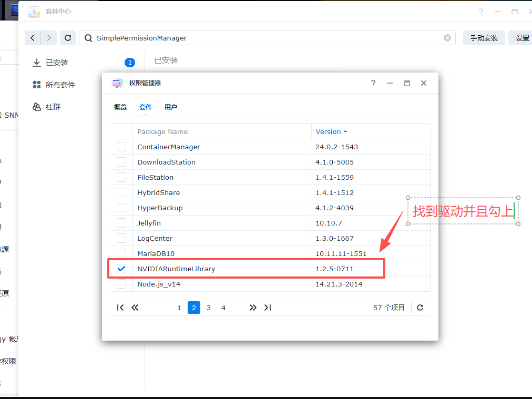Click the back arrow in Package Center
This screenshot has width=532, height=399.
(x=33, y=38)
